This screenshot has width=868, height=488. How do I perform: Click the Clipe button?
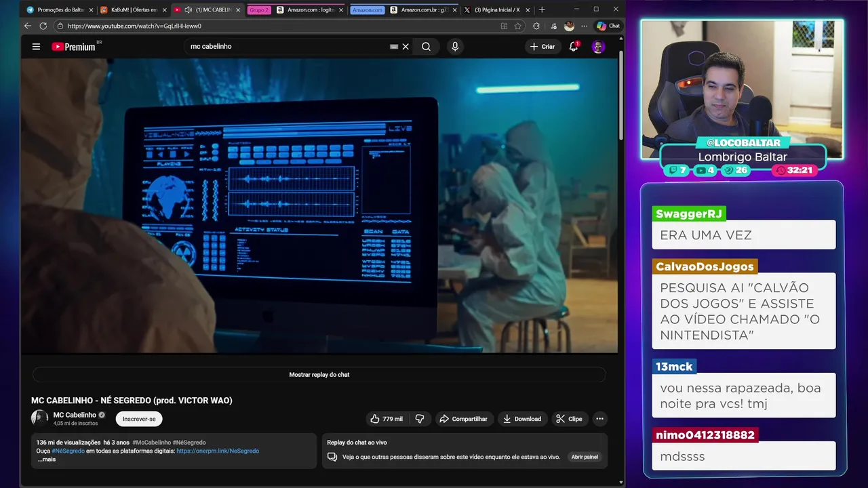tap(569, 419)
